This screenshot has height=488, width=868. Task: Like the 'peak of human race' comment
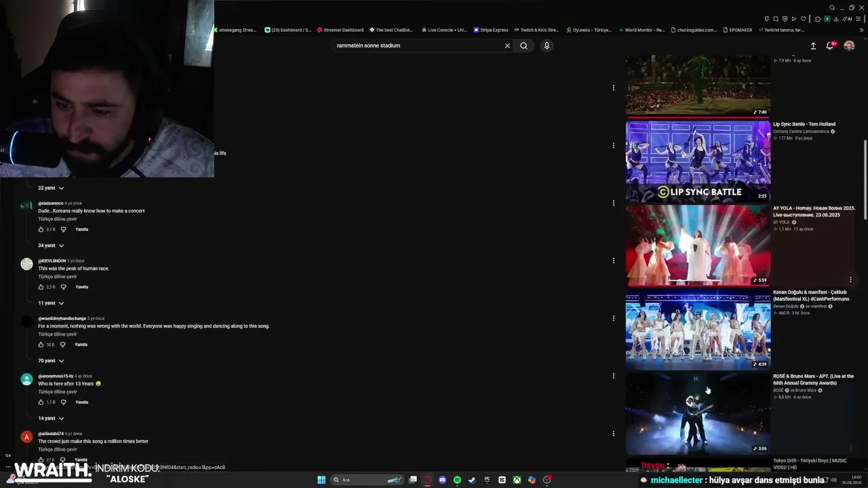pos(41,287)
